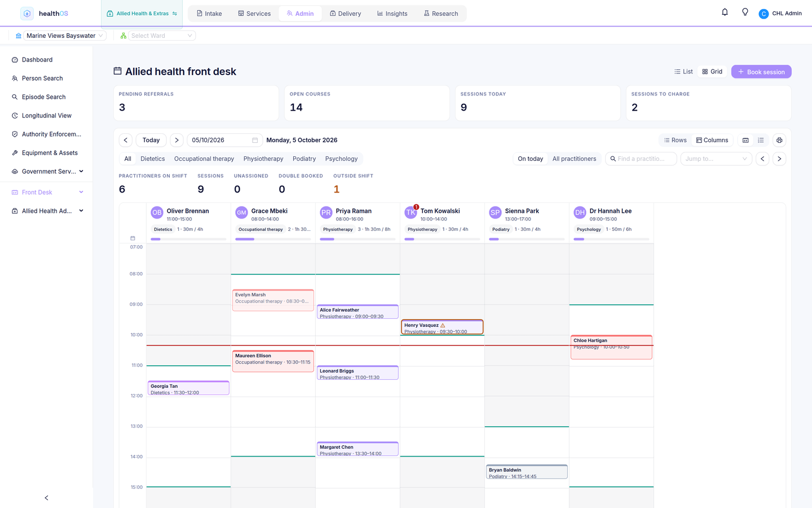812x508 pixels.
Task: Click Tom Kowalski's avatar with alert badge
Action: (411, 212)
